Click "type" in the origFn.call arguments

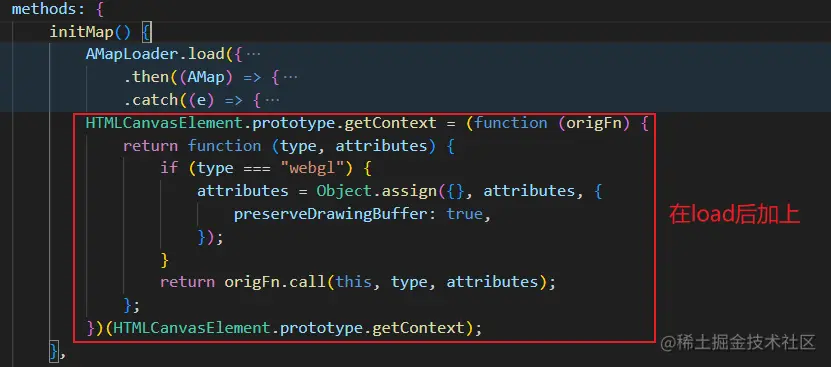[x=409, y=282]
